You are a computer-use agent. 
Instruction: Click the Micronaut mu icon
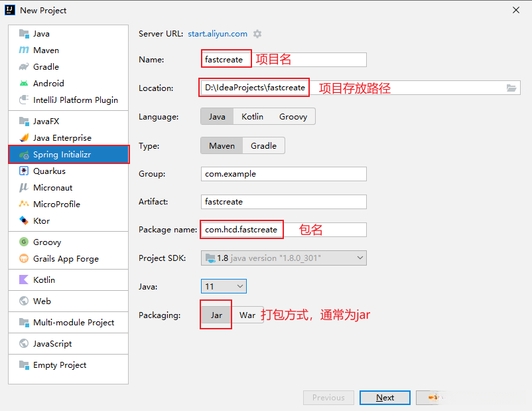point(23,187)
